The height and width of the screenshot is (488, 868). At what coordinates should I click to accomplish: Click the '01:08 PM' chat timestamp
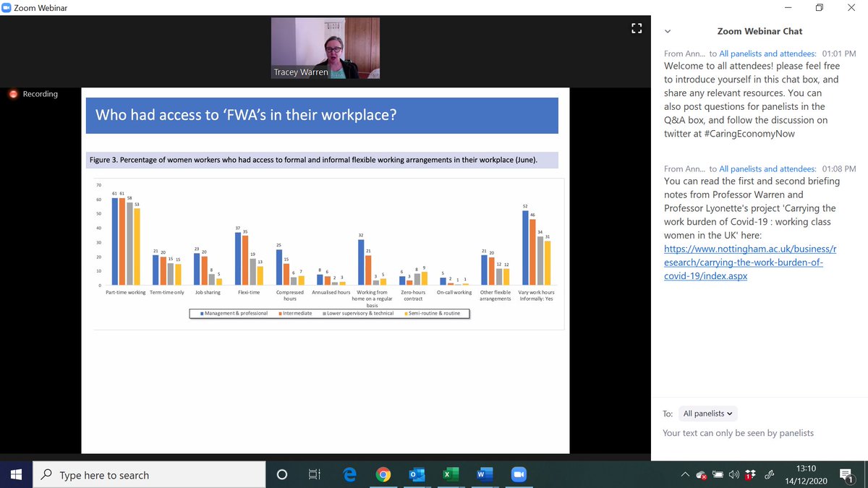click(839, 168)
